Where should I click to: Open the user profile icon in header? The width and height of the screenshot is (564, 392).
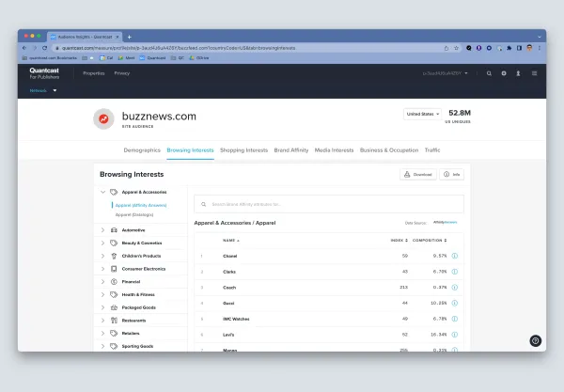(518, 73)
